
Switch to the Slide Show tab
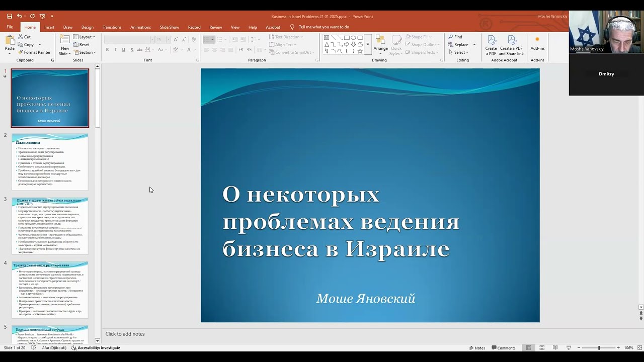[x=169, y=27]
